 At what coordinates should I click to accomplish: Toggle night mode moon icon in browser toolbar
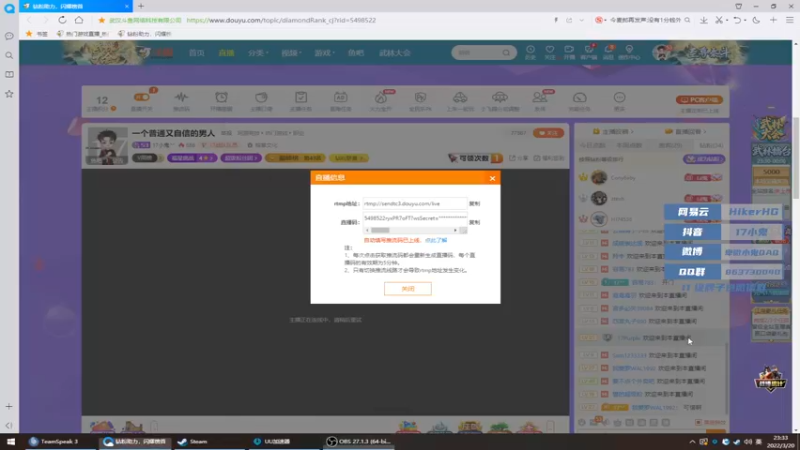pyautogui.click(x=756, y=20)
